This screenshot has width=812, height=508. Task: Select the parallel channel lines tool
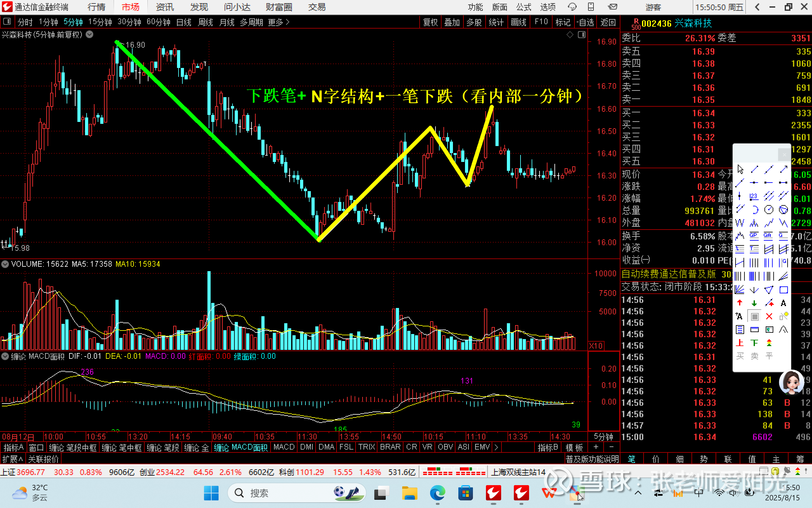pyautogui.click(x=769, y=196)
